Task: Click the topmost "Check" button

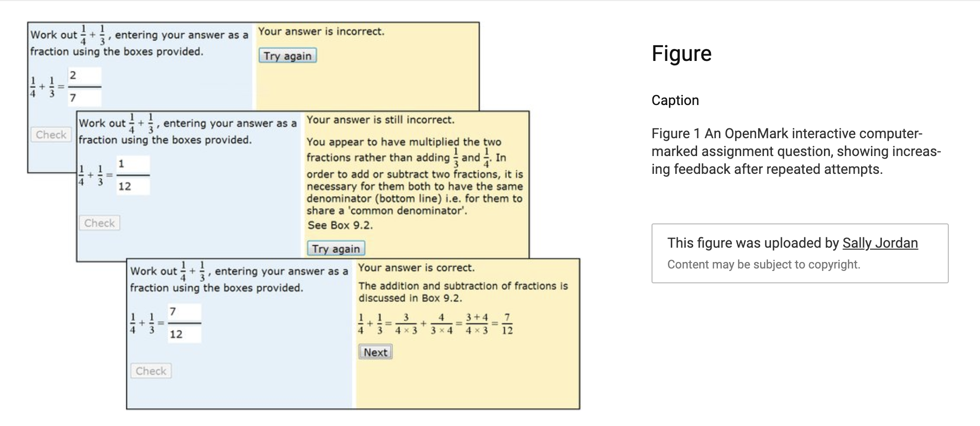Action: tap(51, 134)
